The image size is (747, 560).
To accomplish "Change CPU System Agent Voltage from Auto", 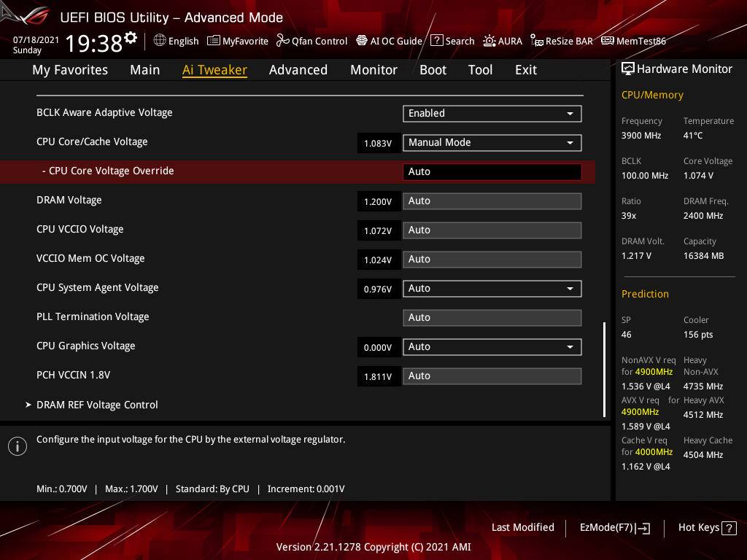I will pyautogui.click(x=492, y=289).
